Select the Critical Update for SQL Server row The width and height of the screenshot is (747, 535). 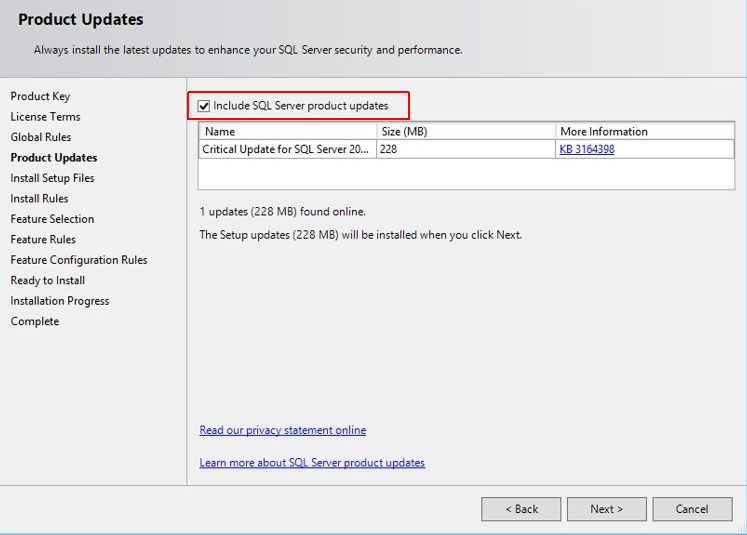[x=287, y=149]
